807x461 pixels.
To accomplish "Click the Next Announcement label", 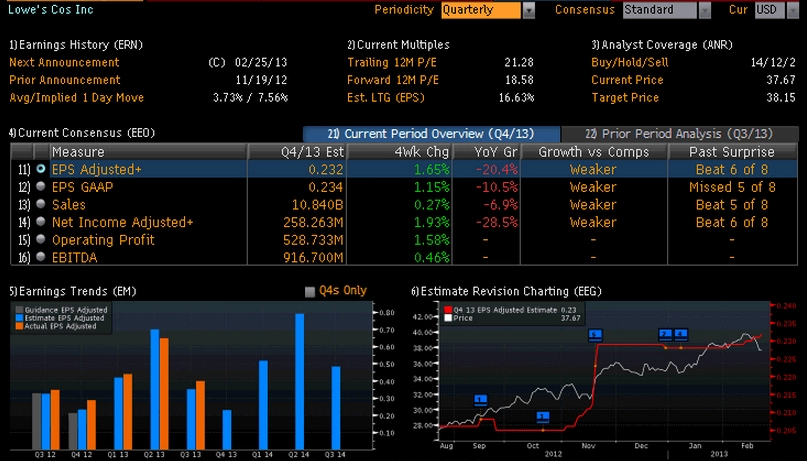I will click(x=64, y=62).
